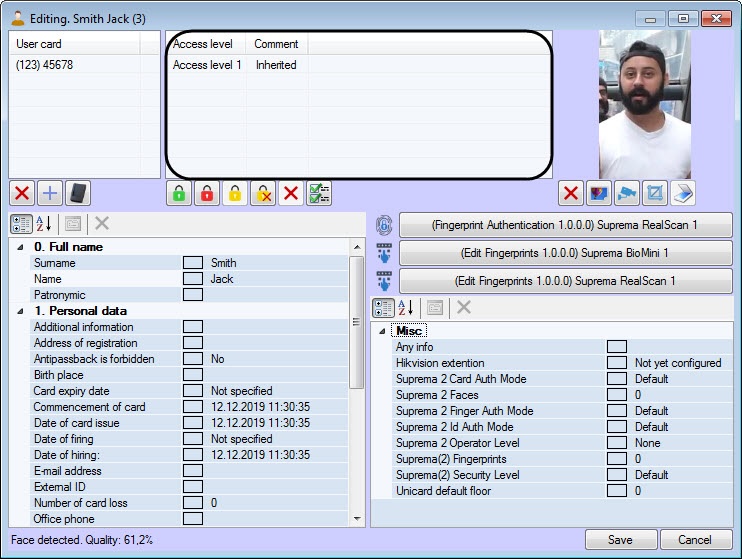The width and height of the screenshot is (742, 559).
Task: Click the scanner icon under photo
Action: pyautogui.click(x=682, y=193)
